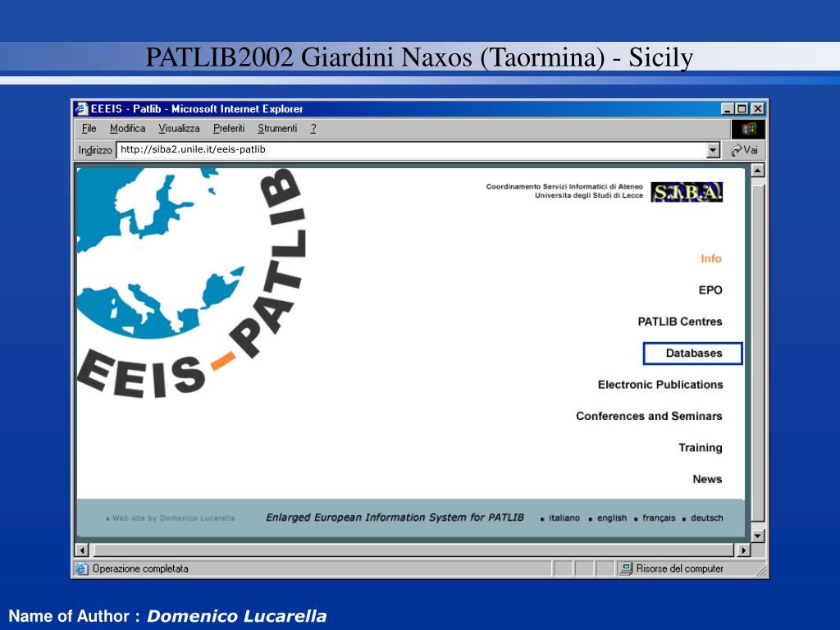The width and height of the screenshot is (840, 630).
Task: Switch language to deutsch
Action: pyautogui.click(x=706, y=518)
